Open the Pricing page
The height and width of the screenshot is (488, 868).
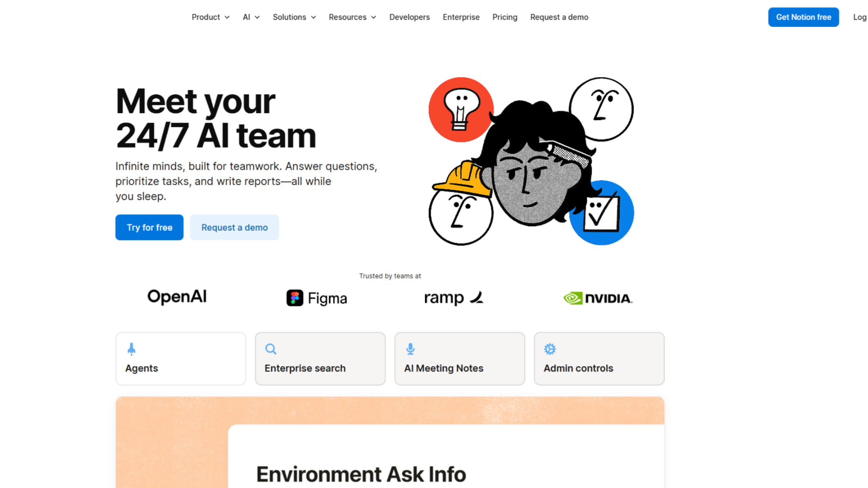tap(505, 17)
